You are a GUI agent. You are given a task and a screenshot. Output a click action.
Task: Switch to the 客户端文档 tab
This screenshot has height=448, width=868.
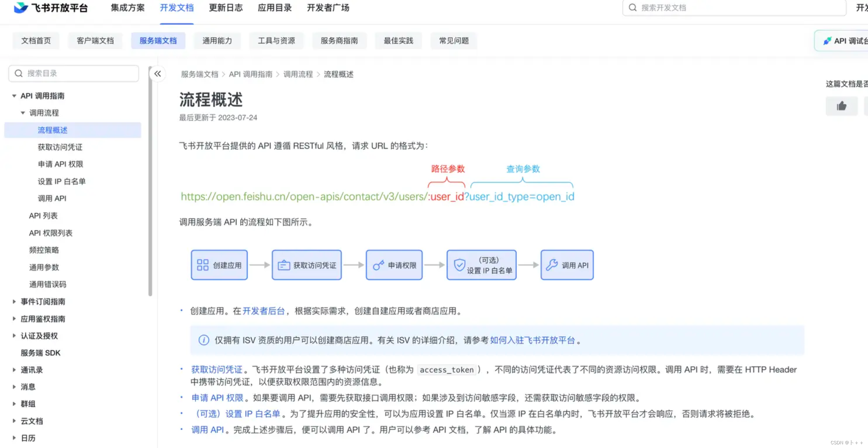(x=95, y=41)
